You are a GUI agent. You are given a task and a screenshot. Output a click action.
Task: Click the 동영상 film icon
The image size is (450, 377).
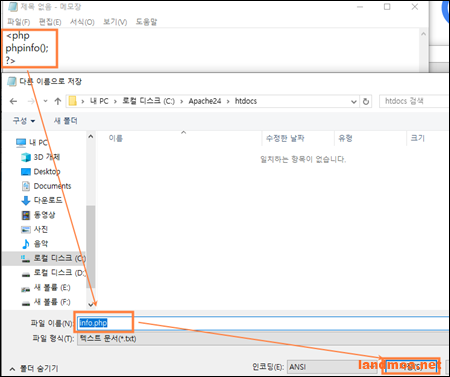(x=26, y=215)
